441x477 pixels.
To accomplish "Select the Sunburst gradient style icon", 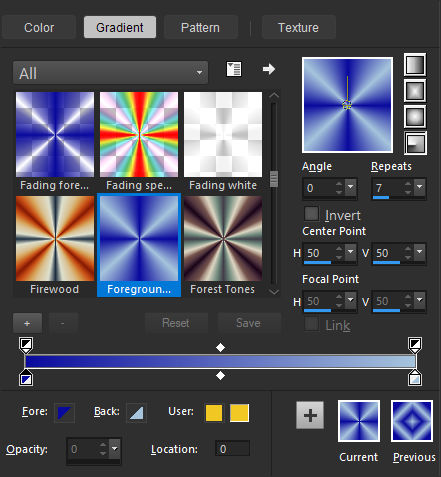I will tap(415, 117).
